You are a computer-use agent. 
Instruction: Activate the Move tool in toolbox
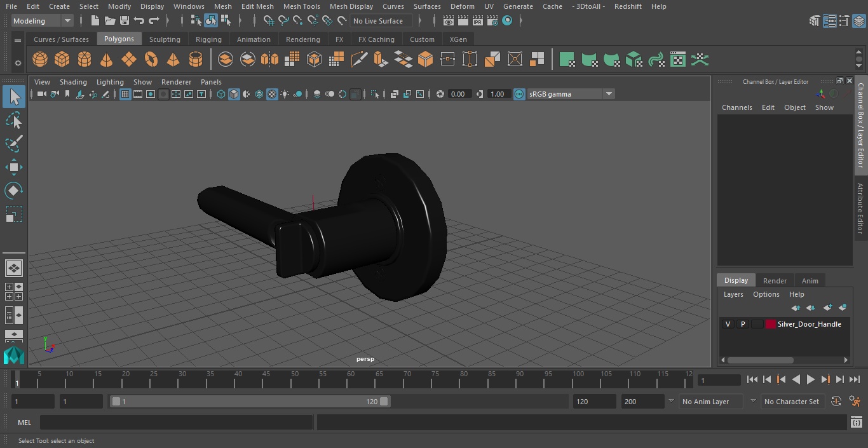14,167
